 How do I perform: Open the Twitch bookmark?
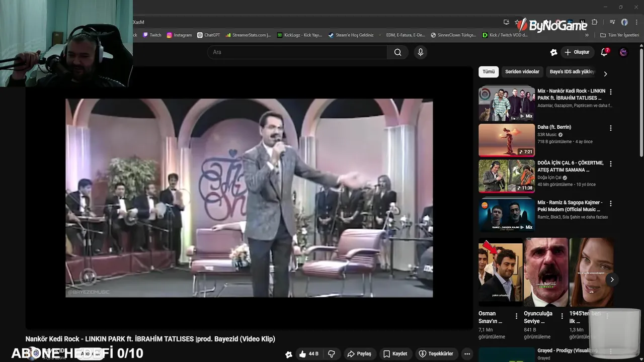(x=152, y=35)
